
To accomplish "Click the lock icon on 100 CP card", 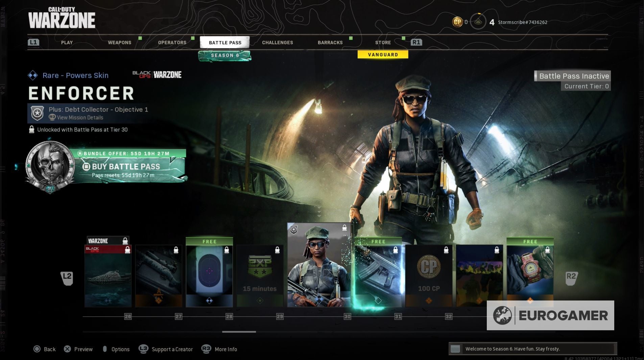I will [446, 250].
